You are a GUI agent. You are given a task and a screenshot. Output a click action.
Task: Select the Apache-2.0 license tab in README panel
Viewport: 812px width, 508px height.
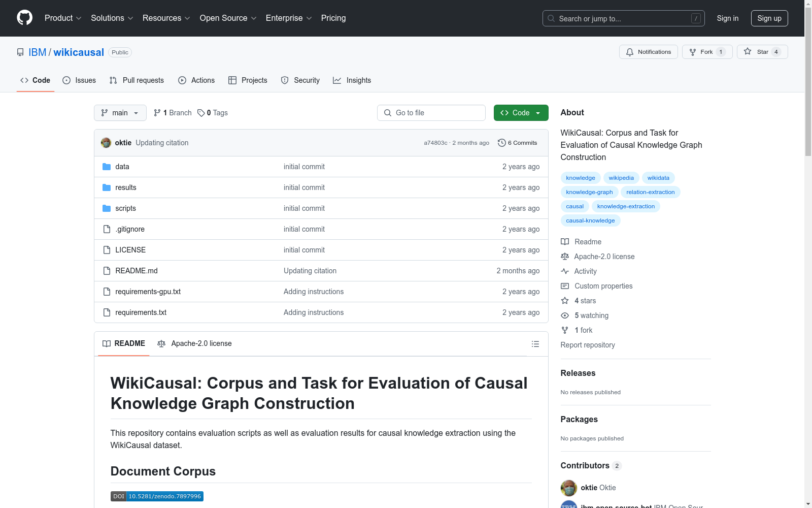coord(195,343)
